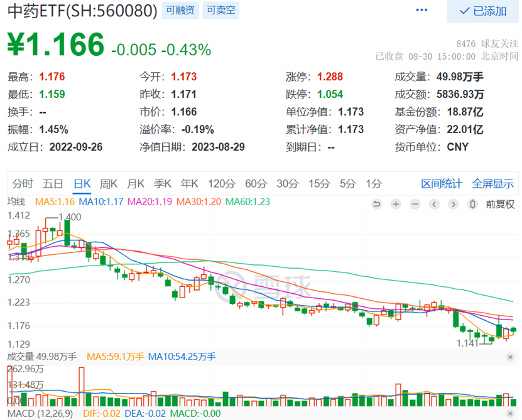
Task: Switch to the 120分 interval tab
Action: [x=222, y=183]
